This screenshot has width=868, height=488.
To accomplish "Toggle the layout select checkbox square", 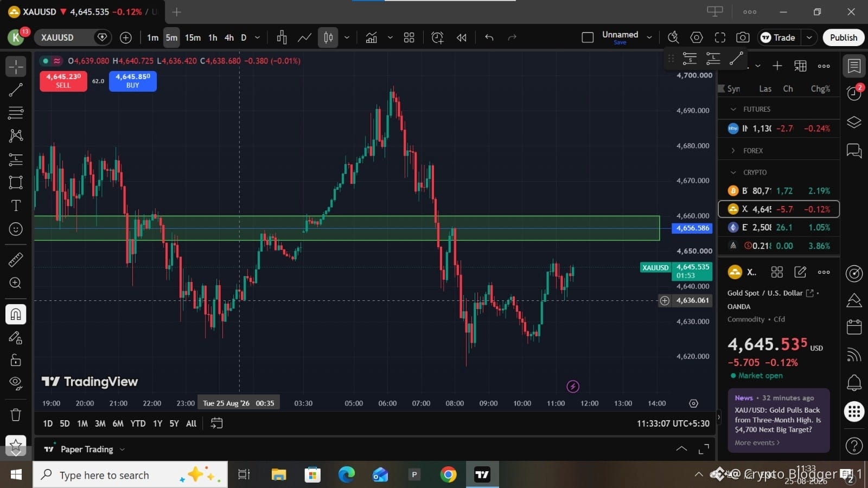I will coord(588,37).
